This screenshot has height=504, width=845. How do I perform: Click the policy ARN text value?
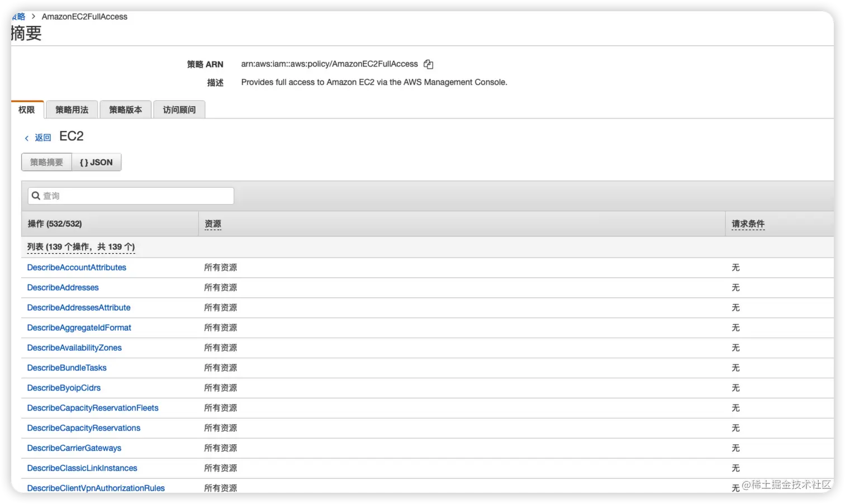pyautogui.click(x=330, y=64)
